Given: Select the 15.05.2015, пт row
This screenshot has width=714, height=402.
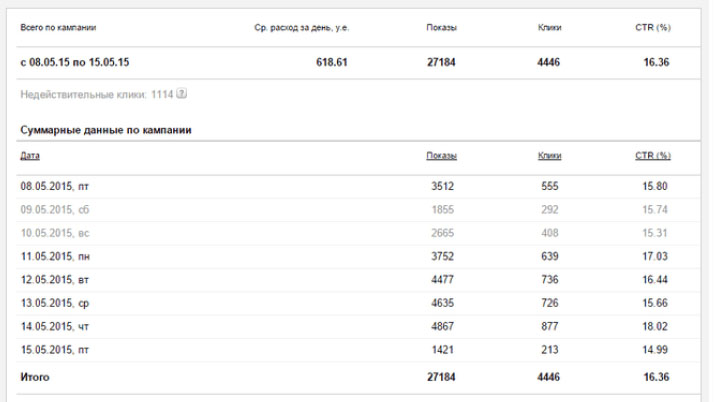Looking at the screenshot, I should pyautogui.click(x=358, y=350).
